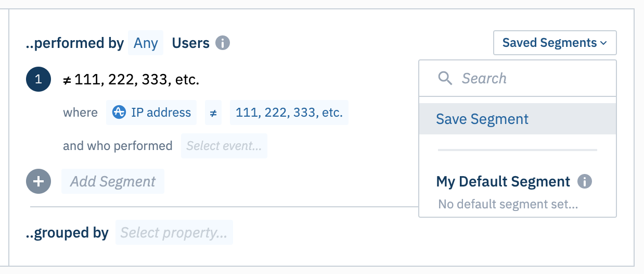This screenshot has width=644, height=274.
Task: Focus the Search field in segments menu
Action: pos(525,78)
